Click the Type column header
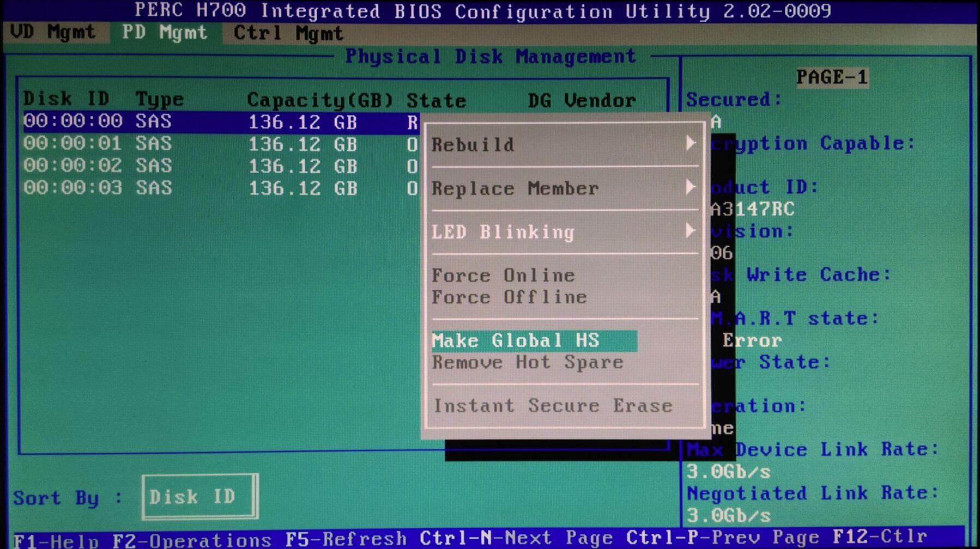Screen dimensions: 980x549 (160, 100)
